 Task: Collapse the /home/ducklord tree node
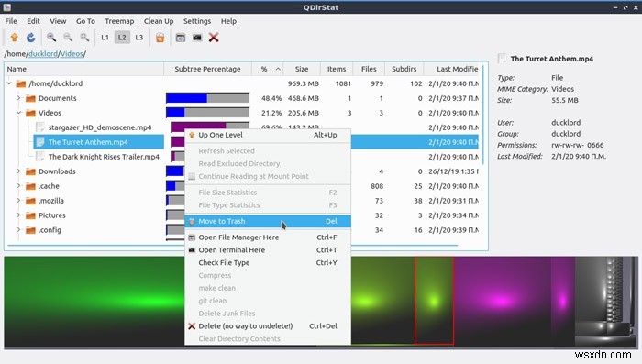tap(9, 83)
